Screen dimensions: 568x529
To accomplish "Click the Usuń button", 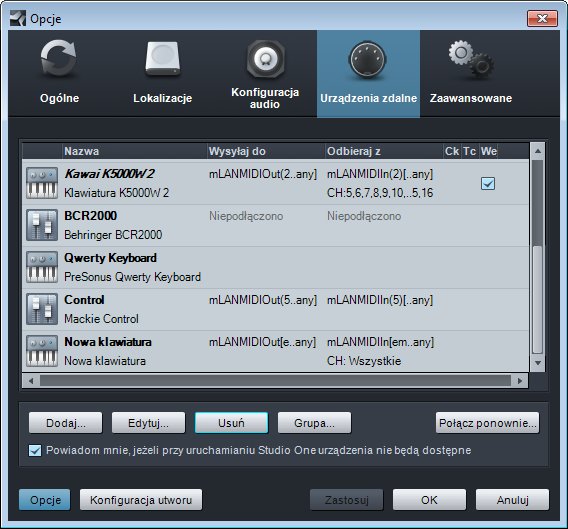I will (x=231, y=423).
